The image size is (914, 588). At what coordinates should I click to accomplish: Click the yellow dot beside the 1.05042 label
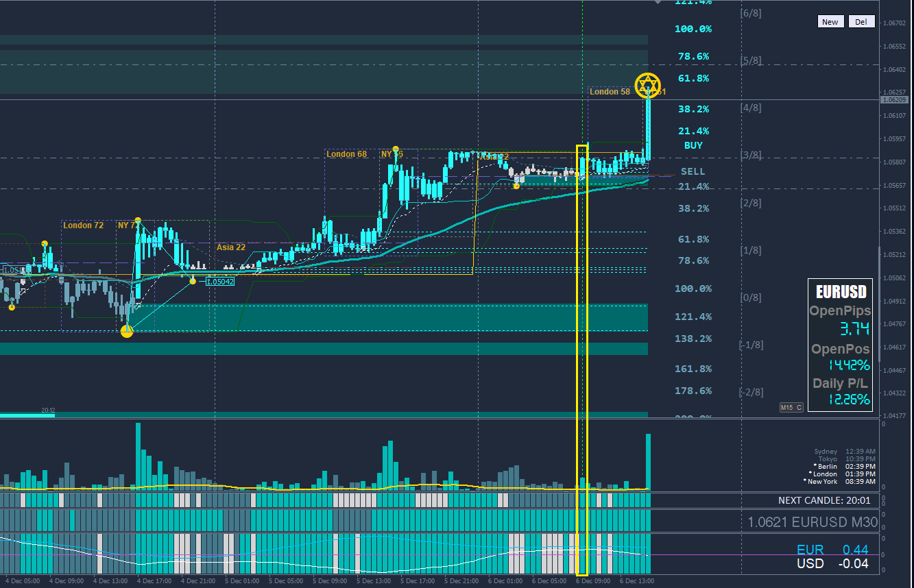[193, 281]
